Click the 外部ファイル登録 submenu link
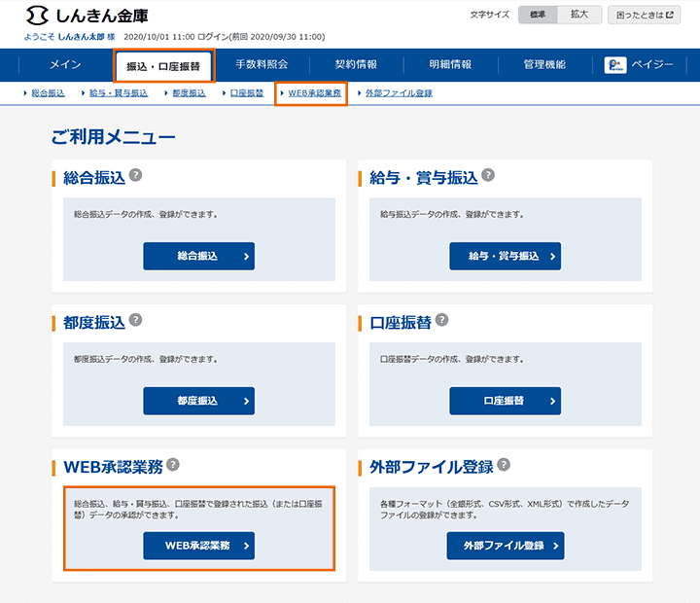 click(399, 93)
